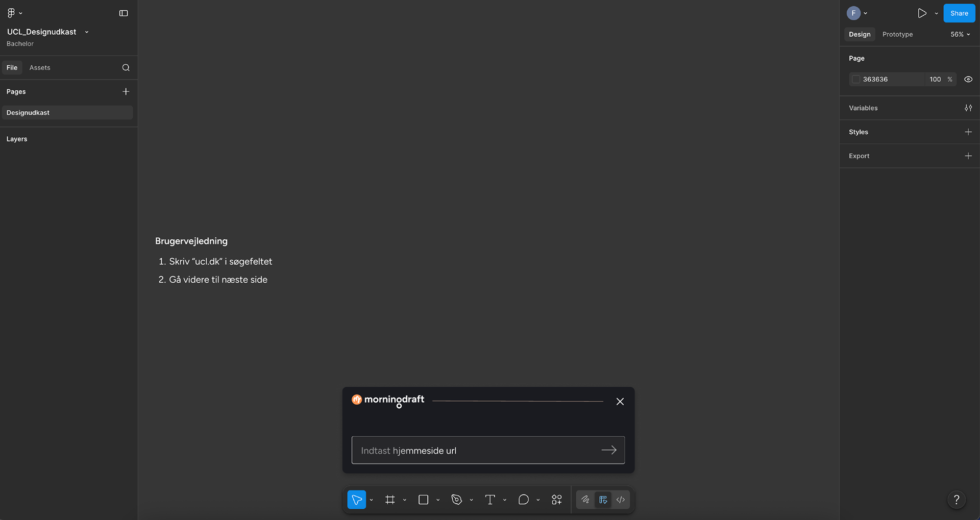This screenshot has width=980, height=520.
Task: Switch to the Prototype tab
Action: point(897,34)
